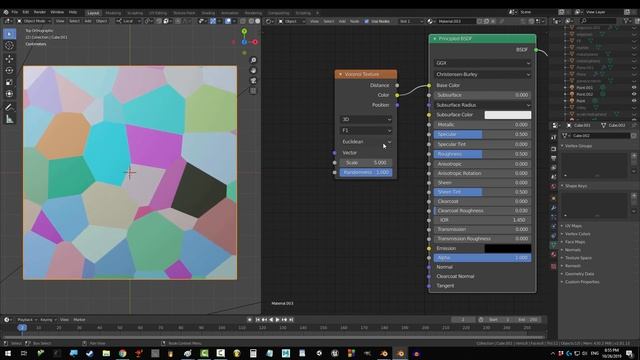Open the Windows notification center icon
The width and height of the screenshot is (640, 360).
[630, 353]
